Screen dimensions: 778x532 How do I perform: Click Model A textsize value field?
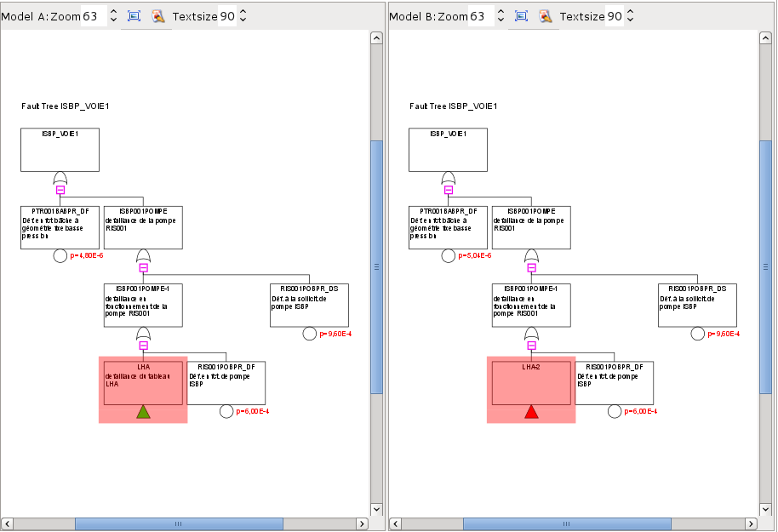[227, 16]
